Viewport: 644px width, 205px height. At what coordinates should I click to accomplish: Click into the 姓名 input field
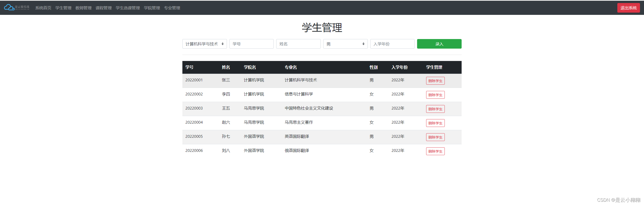[x=298, y=44]
